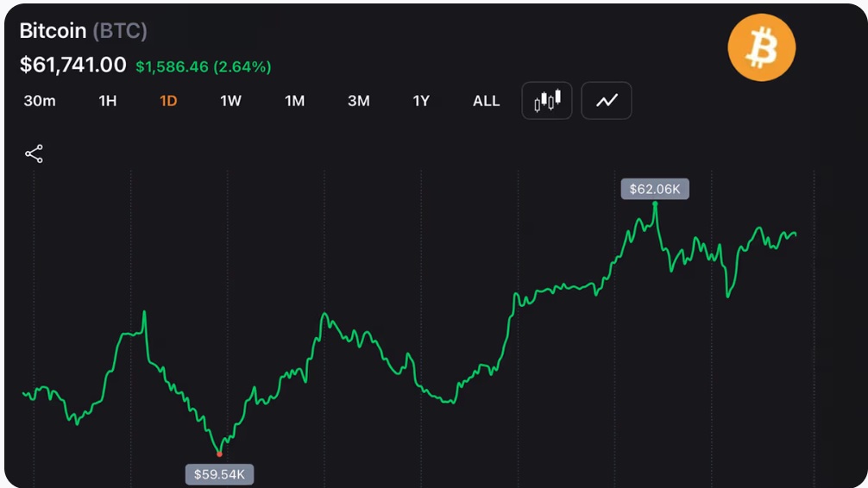868x488 pixels.
Task: Select the 3M time range
Action: (359, 101)
